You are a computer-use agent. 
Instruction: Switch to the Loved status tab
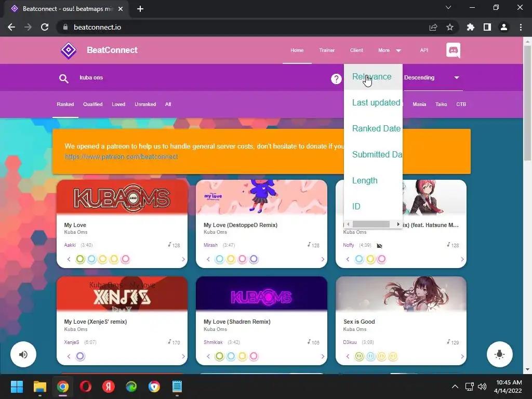(x=118, y=104)
